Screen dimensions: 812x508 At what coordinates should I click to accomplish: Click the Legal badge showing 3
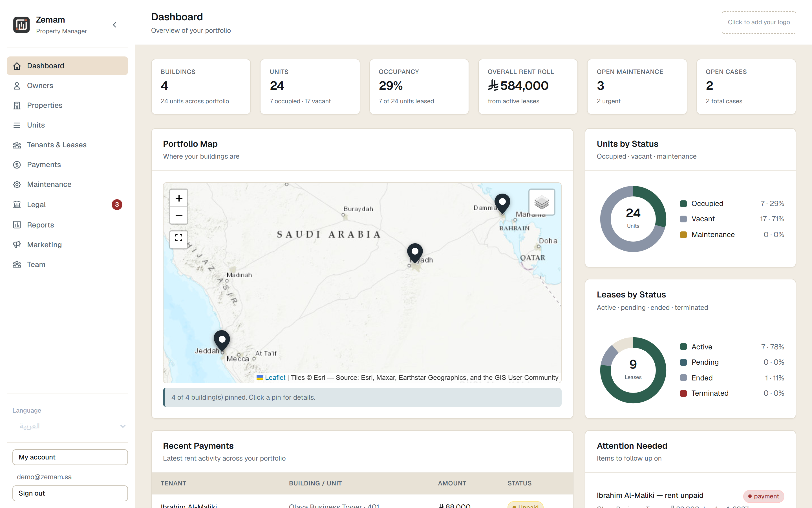coord(117,205)
